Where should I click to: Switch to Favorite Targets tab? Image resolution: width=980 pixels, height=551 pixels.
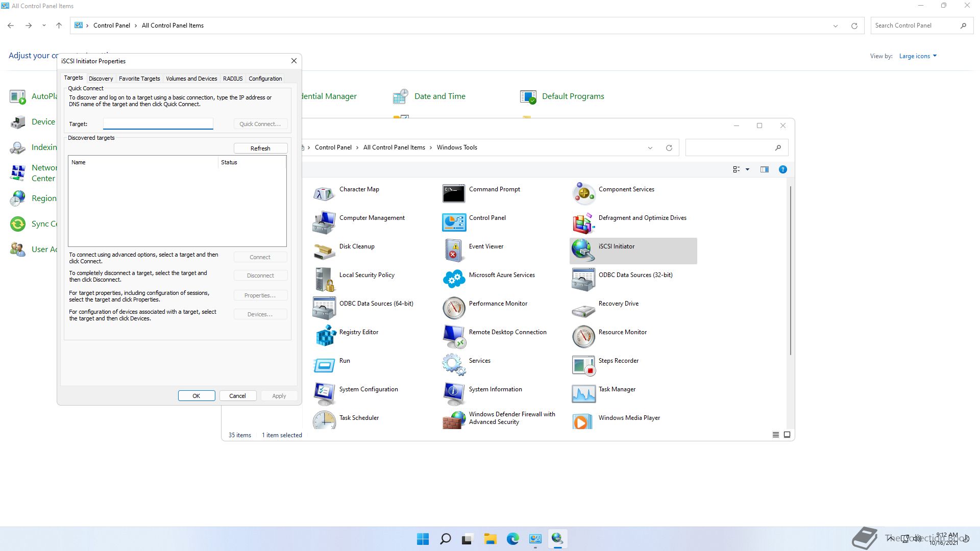[x=139, y=79]
